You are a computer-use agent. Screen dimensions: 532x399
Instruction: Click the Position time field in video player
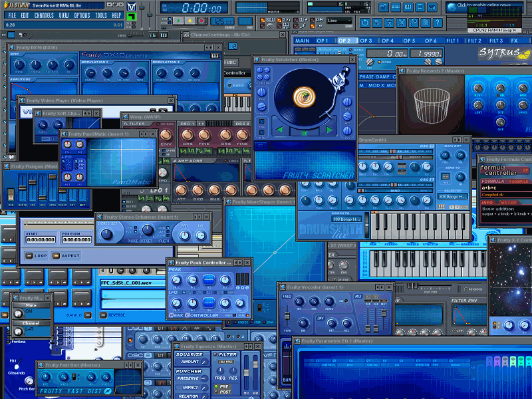(78, 239)
